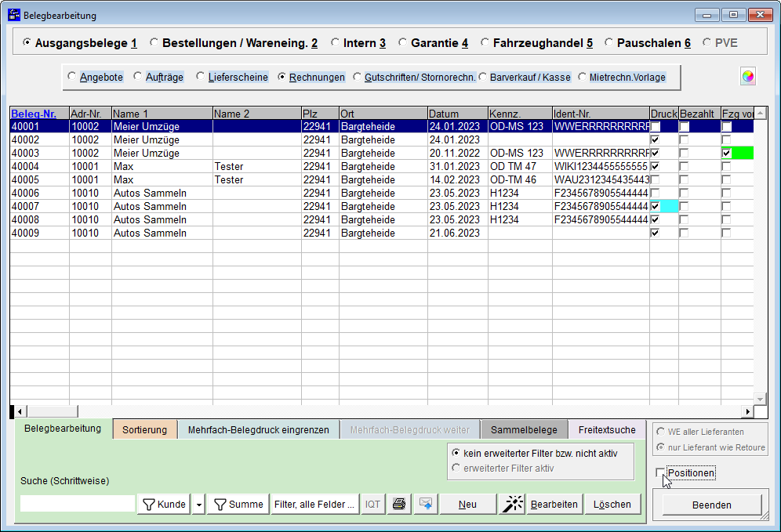Select the Belegbearbeitung tab
The width and height of the screenshot is (781, 532).
(x=63, y=429)
